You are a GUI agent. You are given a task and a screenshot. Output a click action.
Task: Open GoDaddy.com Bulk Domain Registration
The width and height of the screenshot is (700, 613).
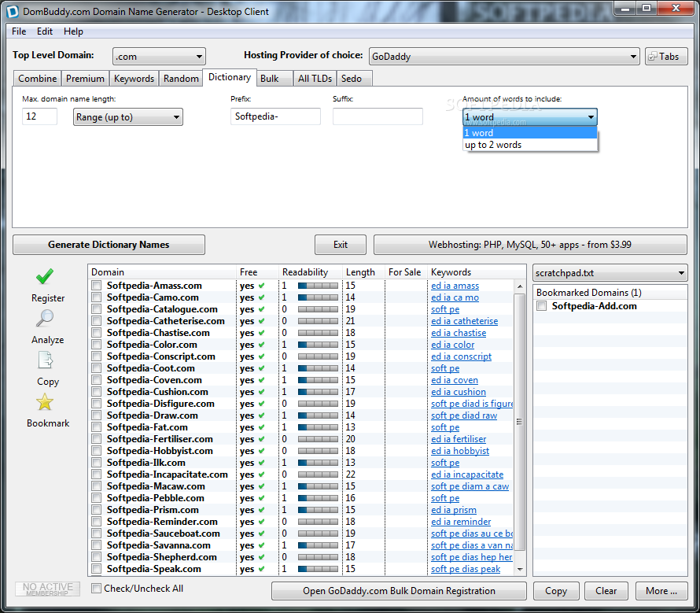pyautogui.click(x=399, y=591)
